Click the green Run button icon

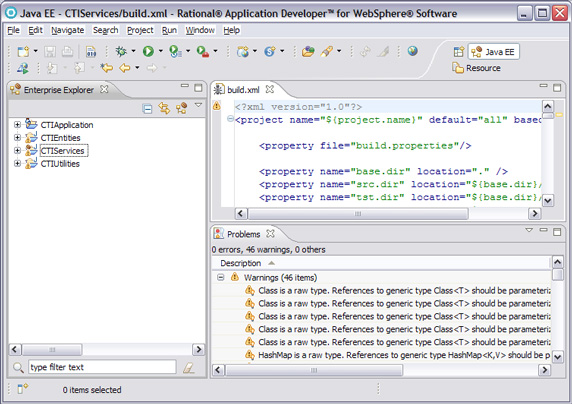[x=148, y=51]
